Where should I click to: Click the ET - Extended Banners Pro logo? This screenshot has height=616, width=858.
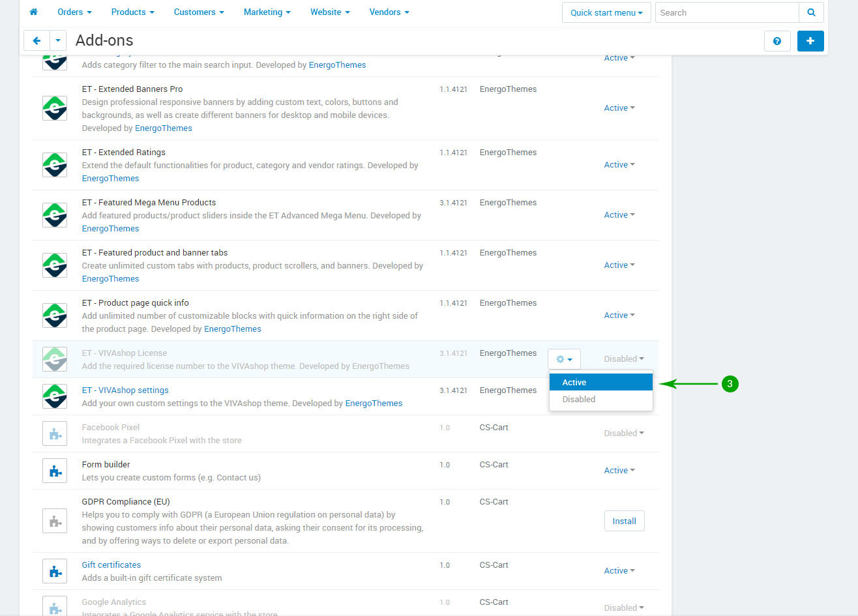click(x=55, y=108)
